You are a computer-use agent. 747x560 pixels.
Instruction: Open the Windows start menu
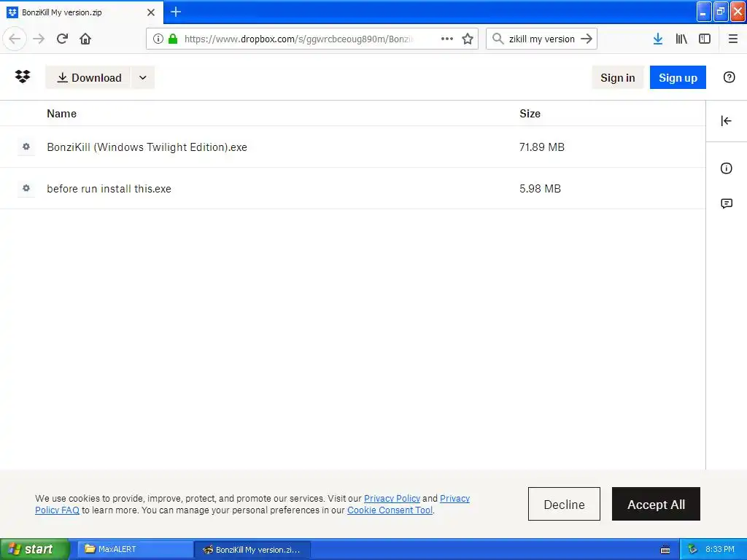coord(34,549)
